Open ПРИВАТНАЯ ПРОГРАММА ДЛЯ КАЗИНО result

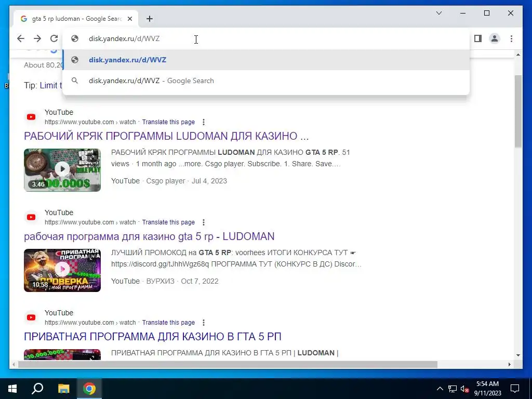tap(153, 337)
